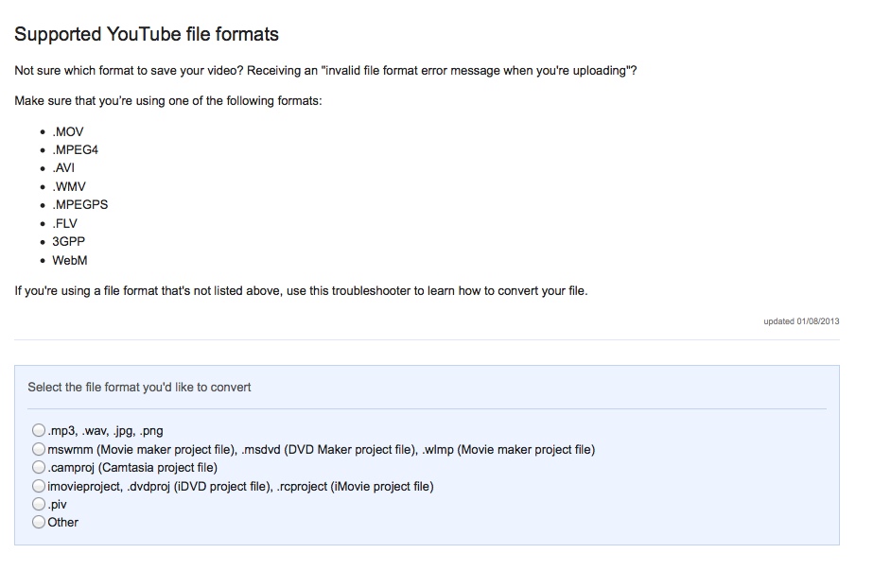Click the 3GPP format list item

point(70,241)
